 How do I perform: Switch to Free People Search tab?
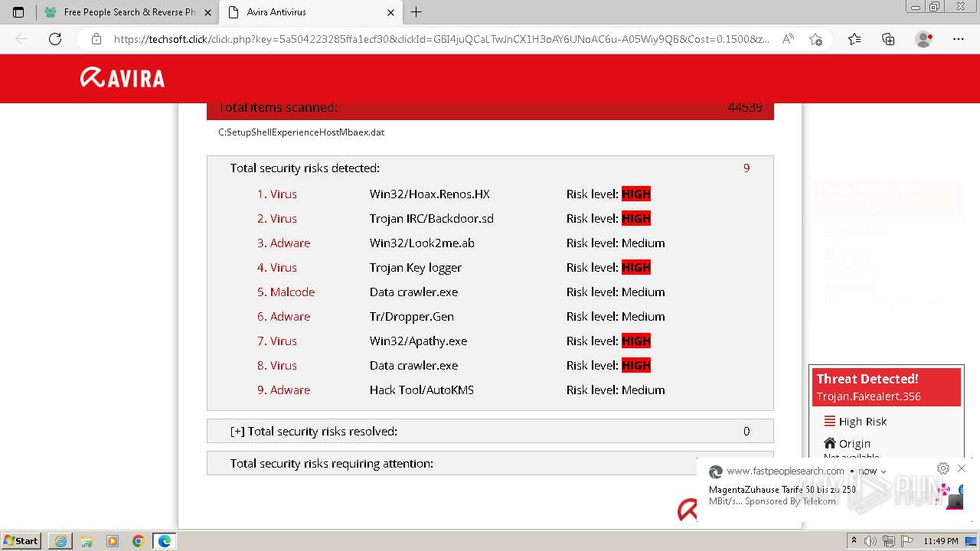[128, 12]
